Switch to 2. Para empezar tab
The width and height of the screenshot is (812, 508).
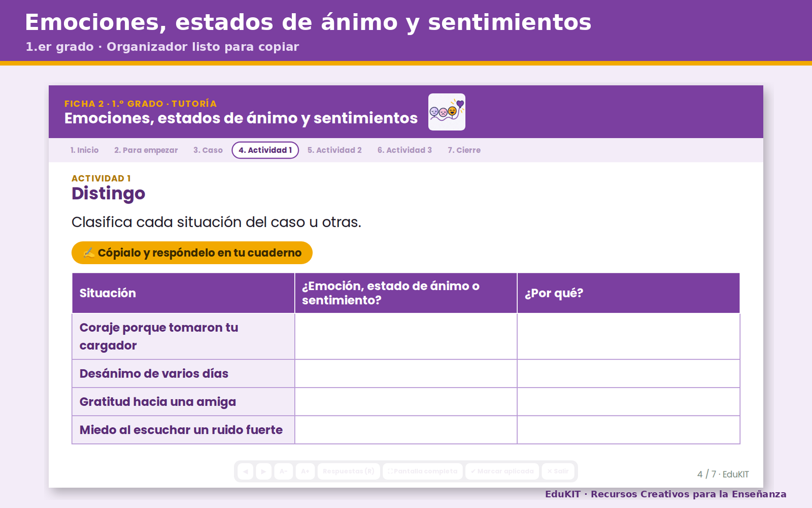[146, 150]
